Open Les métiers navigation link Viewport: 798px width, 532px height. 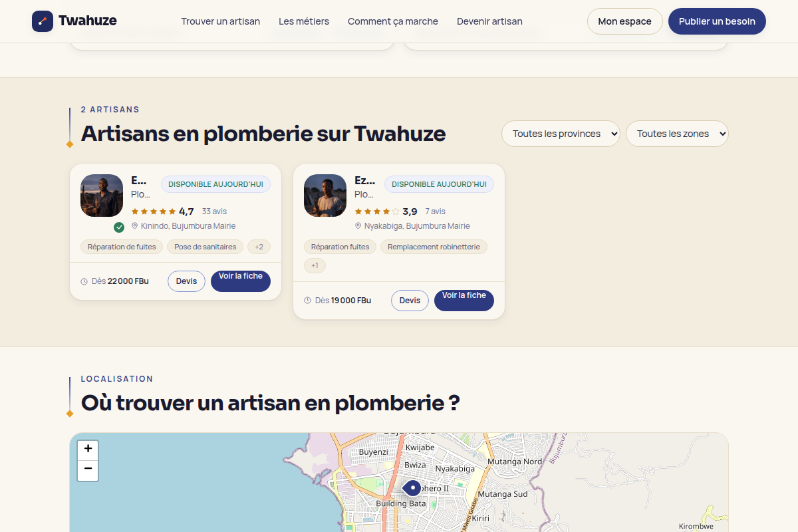tap(304, 21)
